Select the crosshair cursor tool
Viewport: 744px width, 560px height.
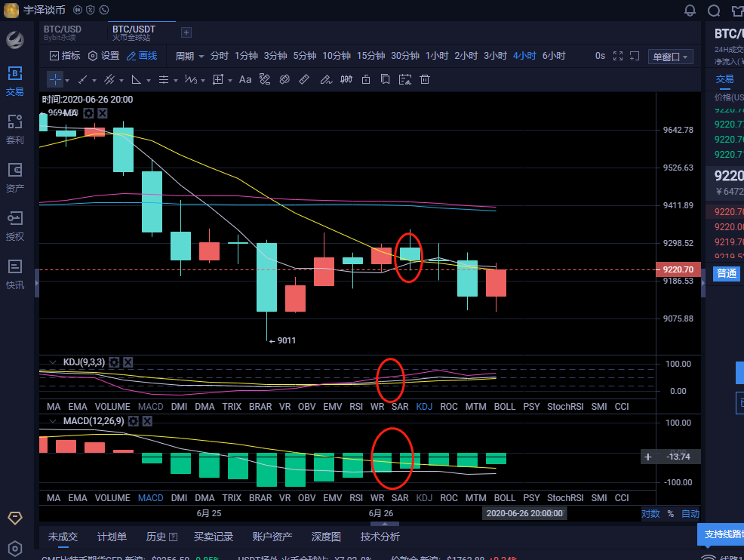[x=55, y=79]
